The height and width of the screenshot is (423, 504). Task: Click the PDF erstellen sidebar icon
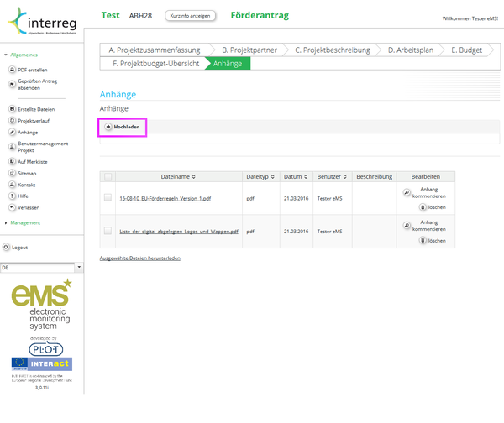pyautogui.click(x=11, y=70)
